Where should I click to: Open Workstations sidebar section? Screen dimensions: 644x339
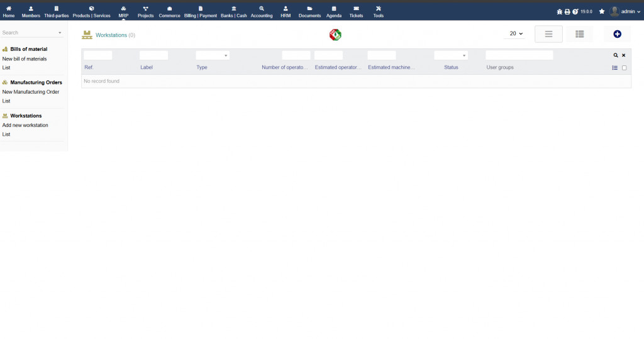tap(26, 116)
